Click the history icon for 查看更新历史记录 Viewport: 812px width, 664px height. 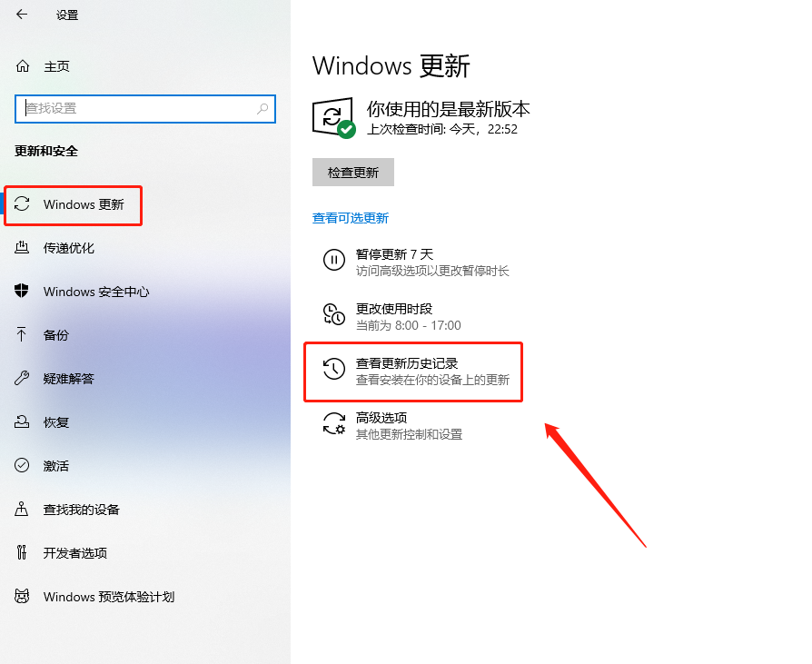pyautogui.click(x=334, y=369)
